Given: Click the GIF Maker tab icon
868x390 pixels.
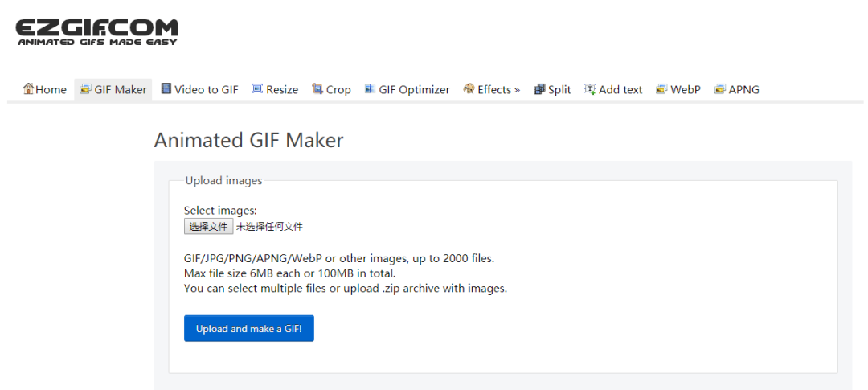Looking at the screenshot, I should click(x=85, y=89).
